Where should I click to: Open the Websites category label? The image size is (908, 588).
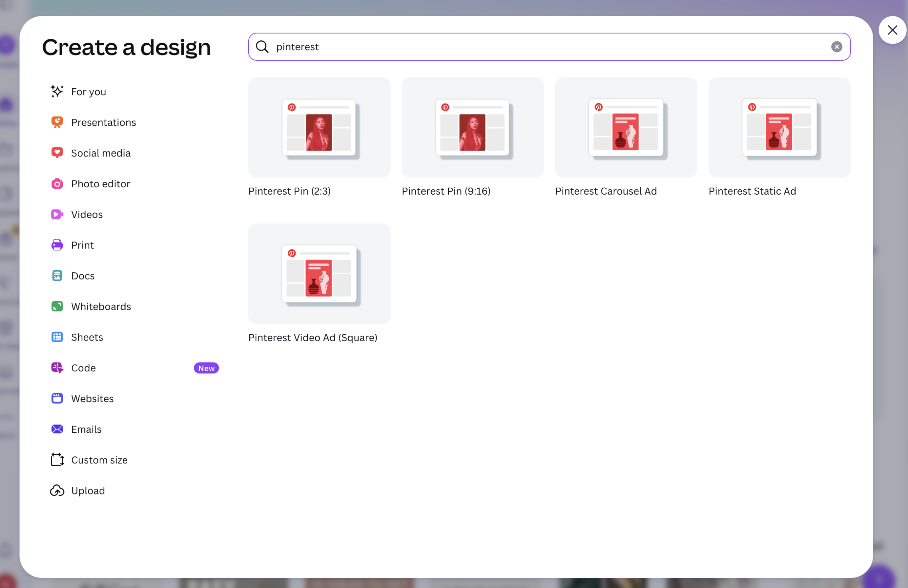pyautogui.click(x=92, y=398)
